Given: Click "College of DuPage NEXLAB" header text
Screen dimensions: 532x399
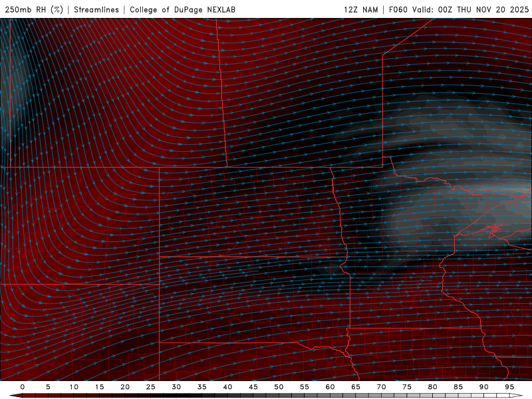Looking at the screenshot, I should coord(182,9).
